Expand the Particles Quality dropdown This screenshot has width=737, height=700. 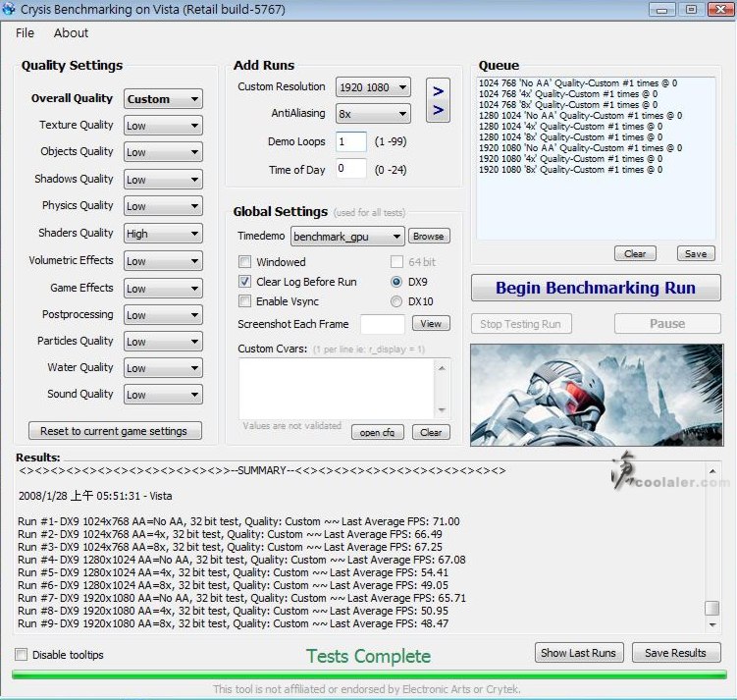163,342
